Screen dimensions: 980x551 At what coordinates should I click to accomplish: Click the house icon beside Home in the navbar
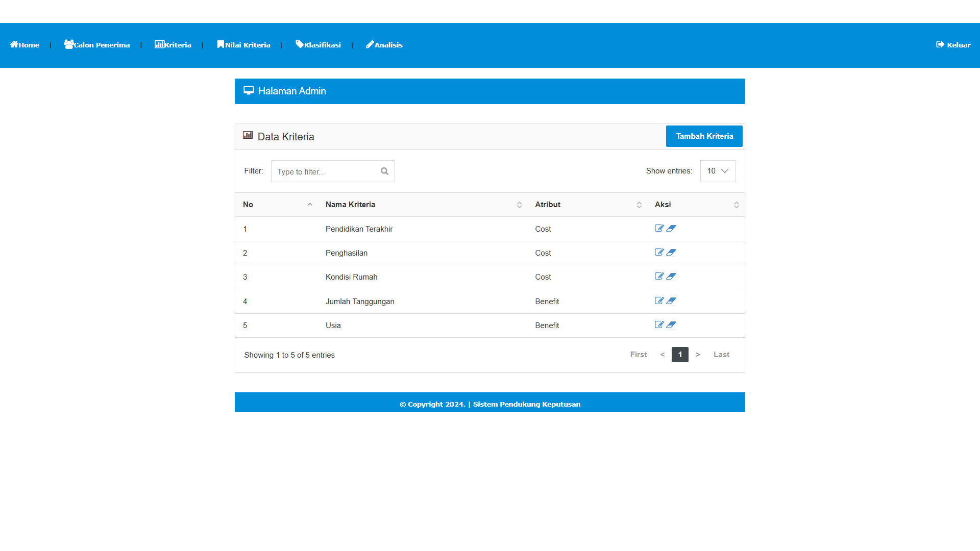coord(14,44)
